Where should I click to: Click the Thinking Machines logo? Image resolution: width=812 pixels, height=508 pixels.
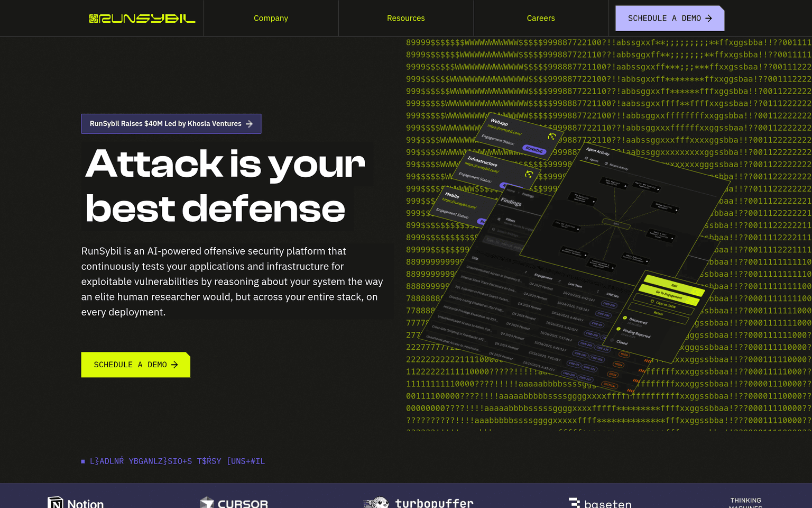pyautogui.click(x=745, y=503)
